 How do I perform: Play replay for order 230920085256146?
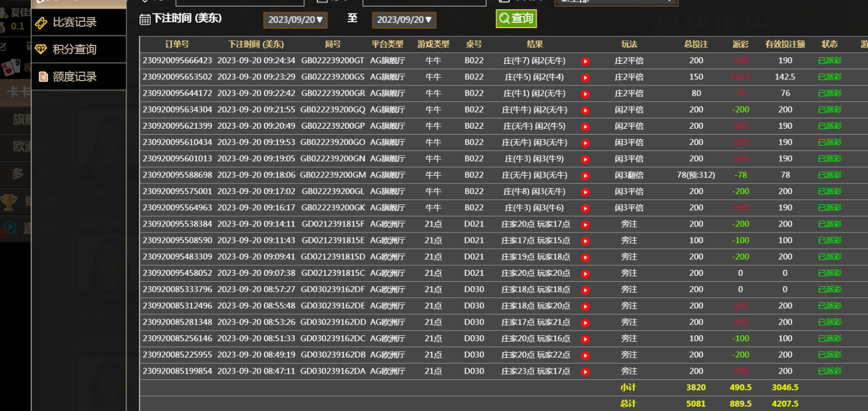(585, 339)
